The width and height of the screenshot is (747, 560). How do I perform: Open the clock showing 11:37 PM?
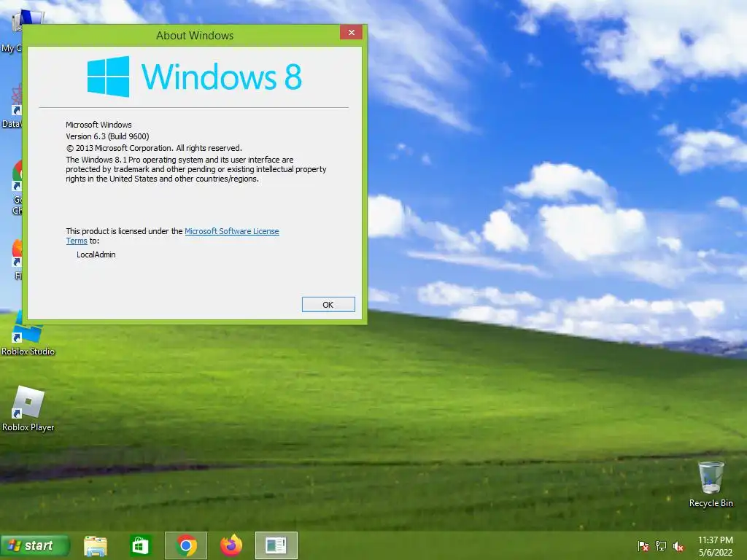[x=715, y=546]
